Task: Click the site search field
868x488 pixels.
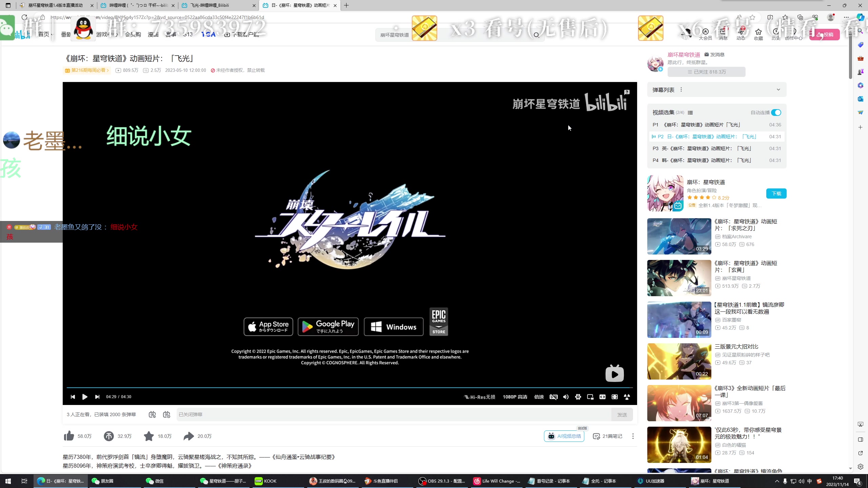Action: (x=454, y=35)
